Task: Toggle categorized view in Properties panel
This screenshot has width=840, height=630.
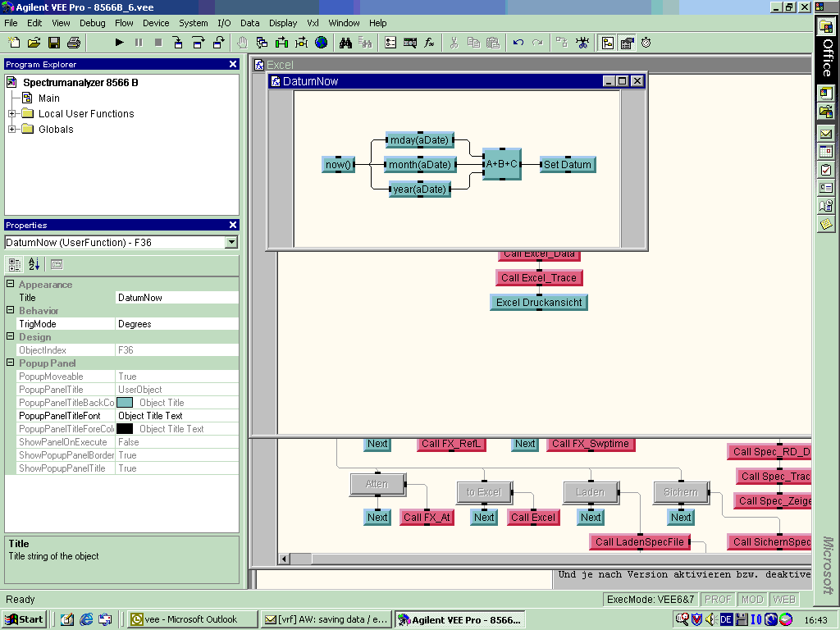Action: click(15, 264)
